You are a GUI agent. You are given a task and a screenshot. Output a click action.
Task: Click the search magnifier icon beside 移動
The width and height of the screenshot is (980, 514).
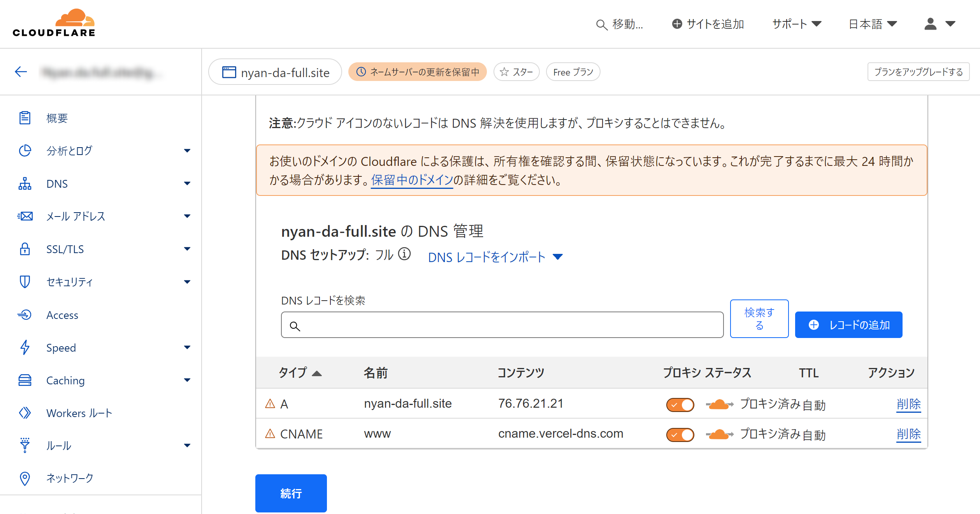[602, 25]
